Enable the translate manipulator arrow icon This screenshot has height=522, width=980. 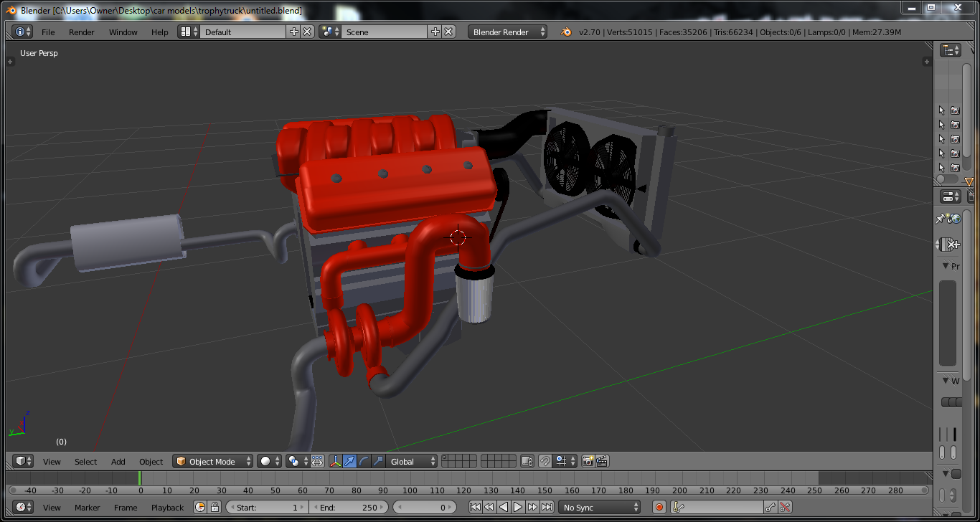point(349,461)
